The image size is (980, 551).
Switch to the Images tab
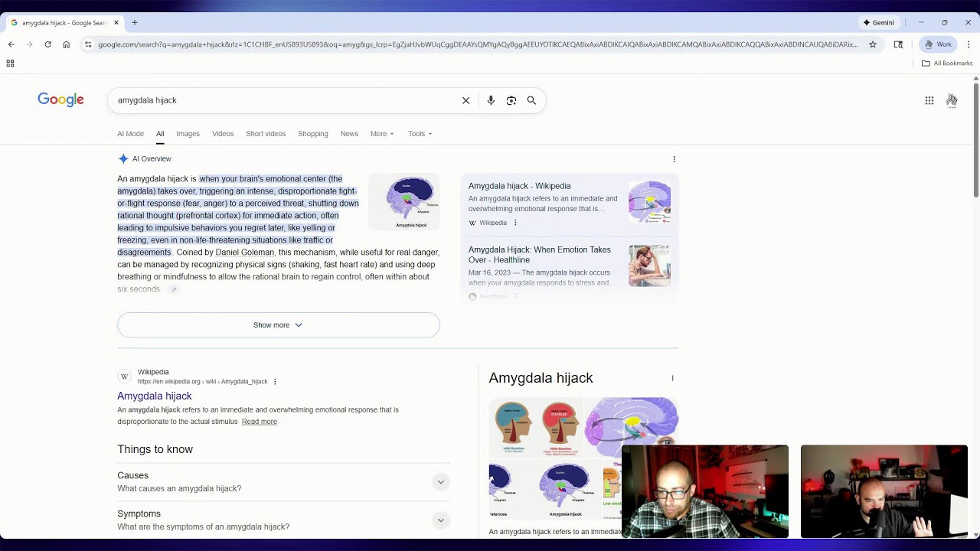point(188,134)
